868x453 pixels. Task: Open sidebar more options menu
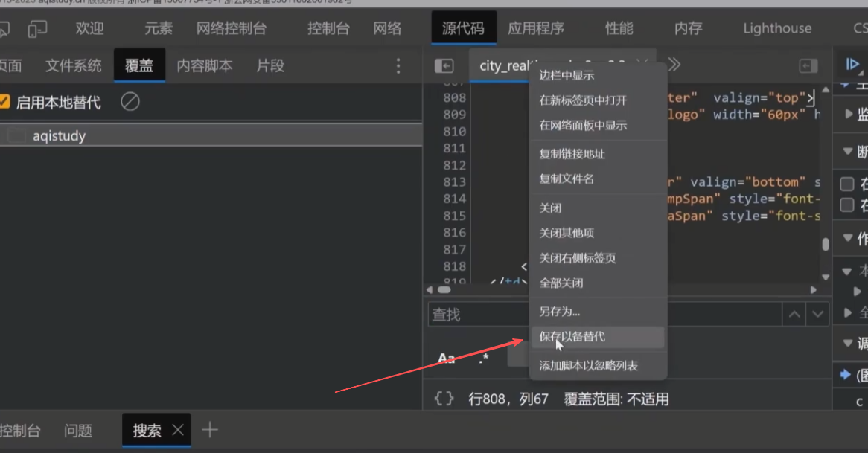[x=398, y=66]
